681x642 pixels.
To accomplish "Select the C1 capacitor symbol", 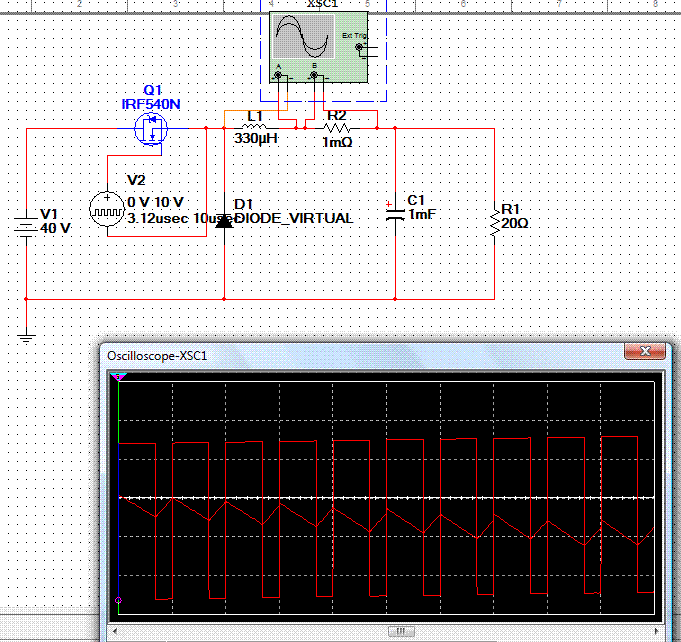I will pyautogui.click(x=395, y=214).
